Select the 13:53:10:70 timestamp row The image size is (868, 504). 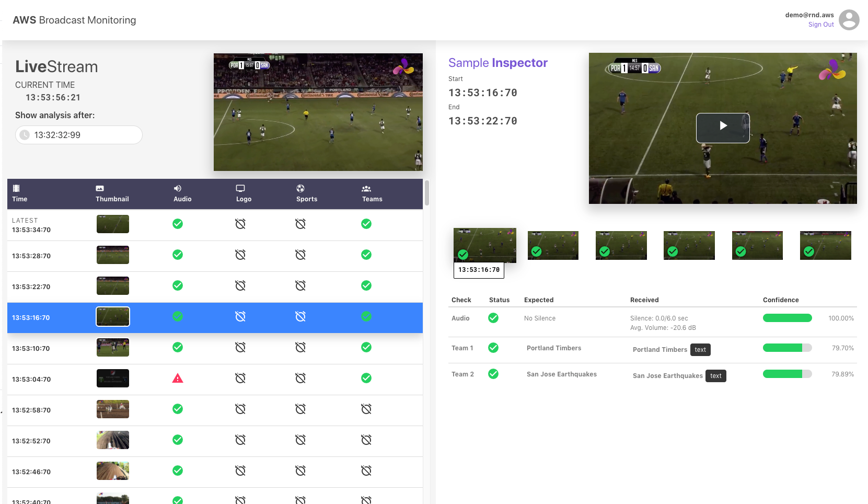coord(215,349)
